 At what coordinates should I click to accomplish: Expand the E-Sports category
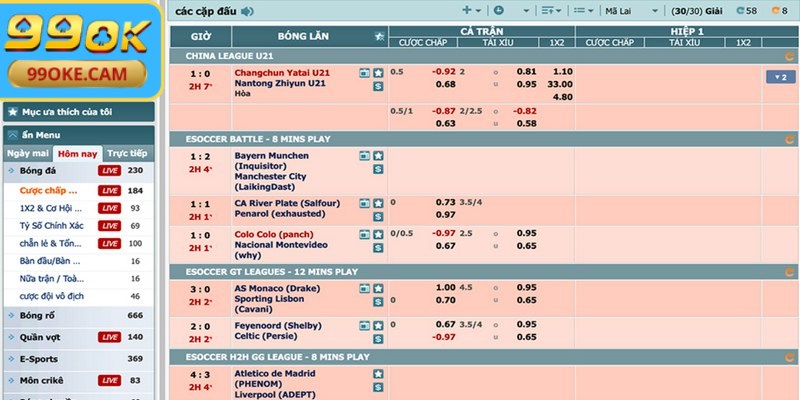[x=79, y=359]
